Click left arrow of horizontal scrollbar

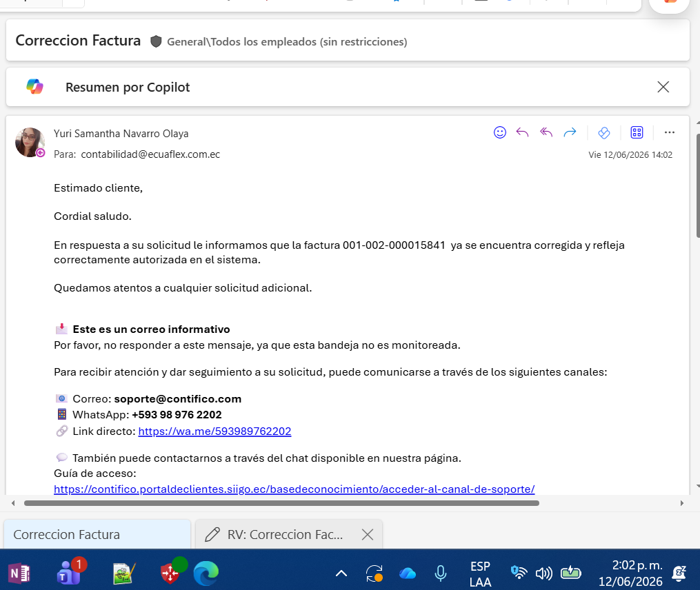pos(13,503)
